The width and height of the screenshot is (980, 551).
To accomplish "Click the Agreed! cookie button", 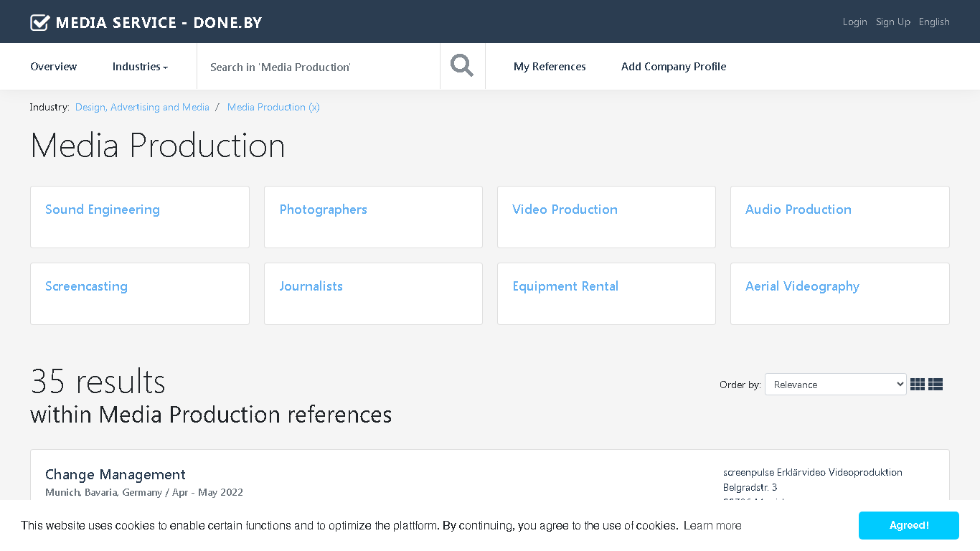I will 909,525.
